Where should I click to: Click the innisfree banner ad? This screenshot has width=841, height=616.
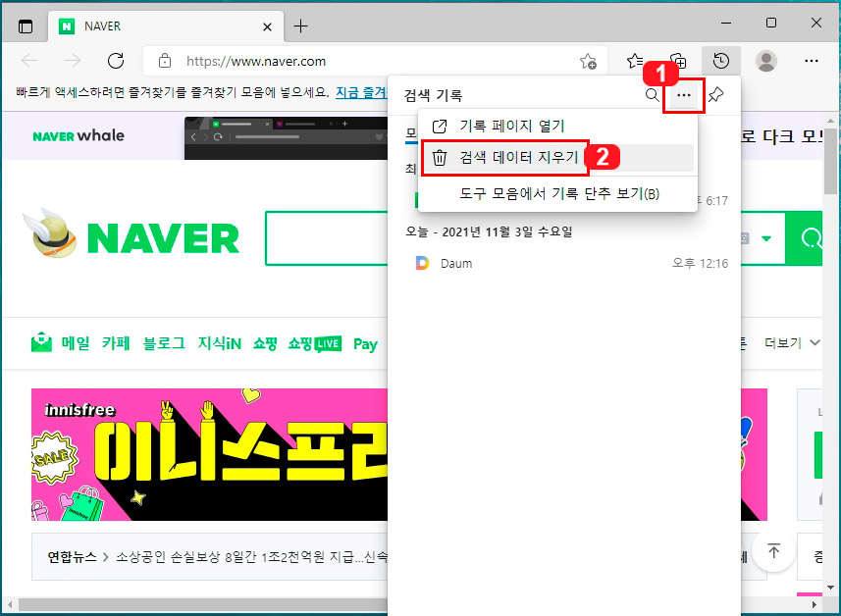209,454
